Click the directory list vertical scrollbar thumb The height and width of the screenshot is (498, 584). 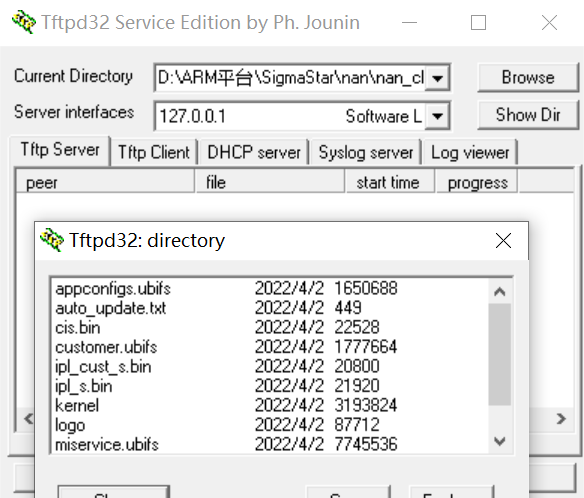(499, 354)
